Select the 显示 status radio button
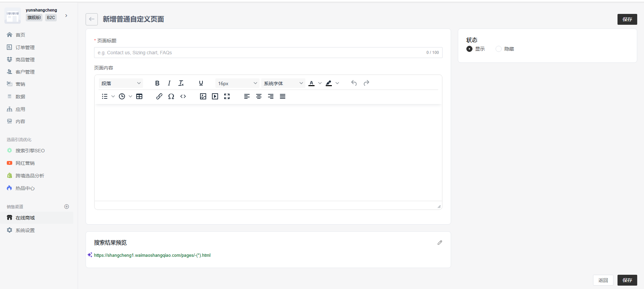 pyautogui.click(x=469, y=49)
